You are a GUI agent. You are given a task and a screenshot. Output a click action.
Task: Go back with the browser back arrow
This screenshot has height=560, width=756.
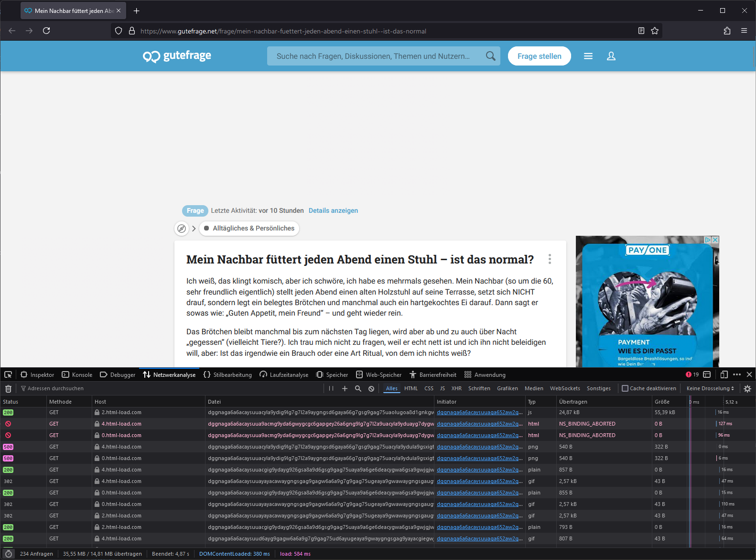[x=12, y=31]
